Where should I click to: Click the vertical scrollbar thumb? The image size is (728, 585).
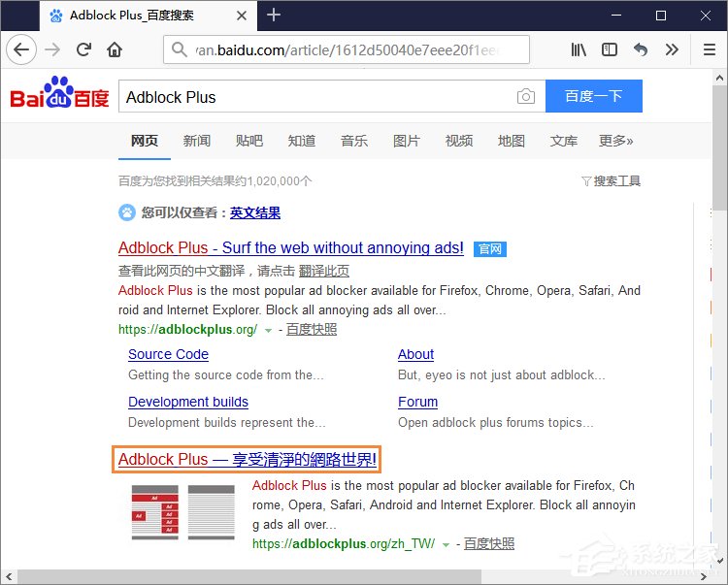719,147
